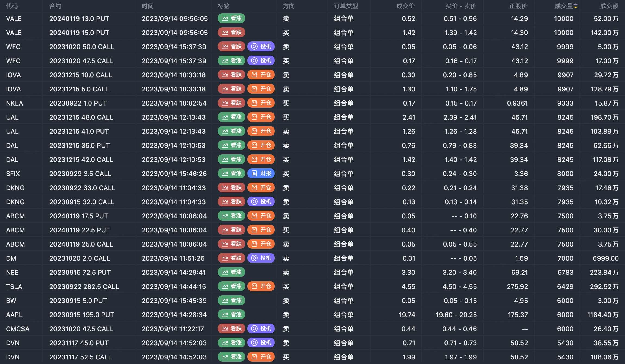625x364 pixels.
Task: Click the 订单类型 column header
Action: tap(346, 6)
